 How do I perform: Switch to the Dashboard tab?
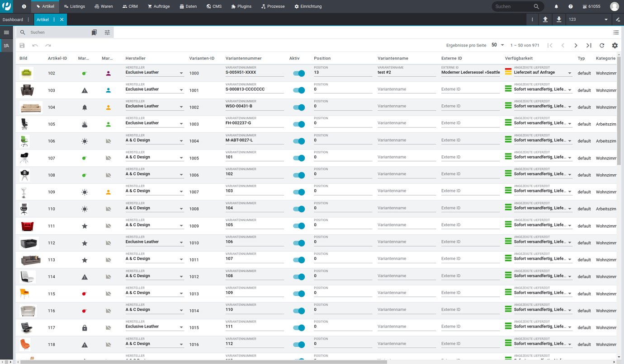tap(13, 19)
